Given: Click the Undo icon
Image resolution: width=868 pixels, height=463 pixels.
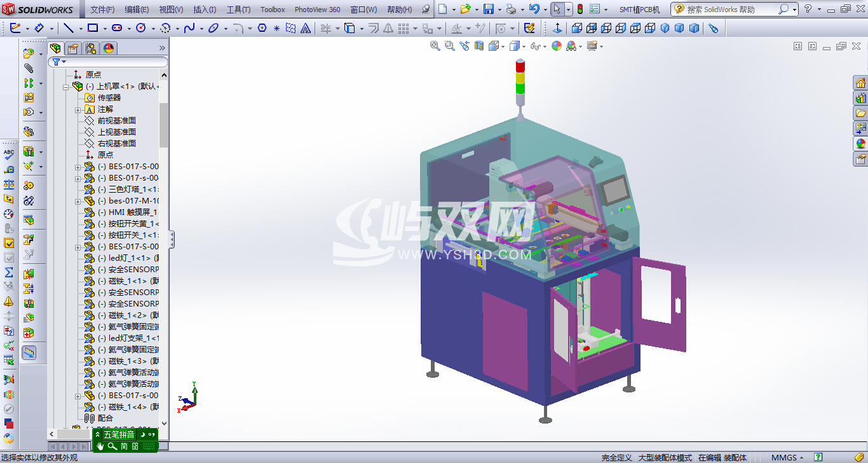Looking at the screenshot, I should (534, 9).
